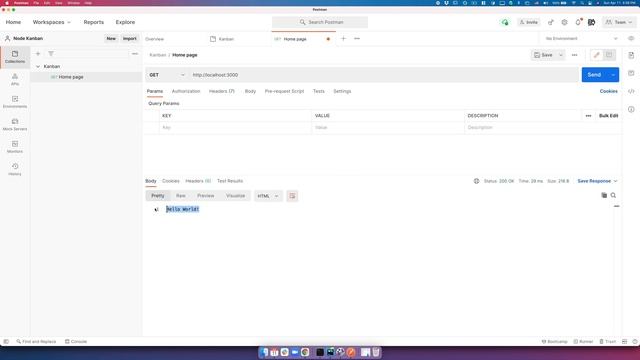Screen dimensions: 640x360
Task: Click the green cloud sync status icon
Action: tap(505, 22)
